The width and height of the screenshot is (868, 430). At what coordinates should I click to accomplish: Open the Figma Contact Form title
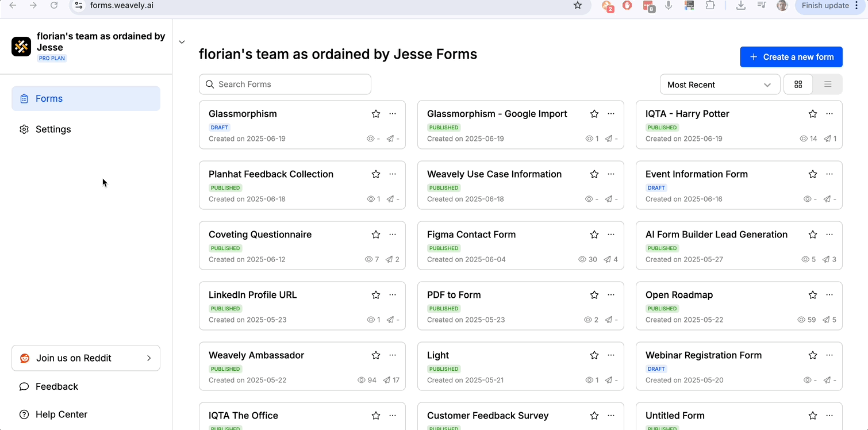click(471, 235)
